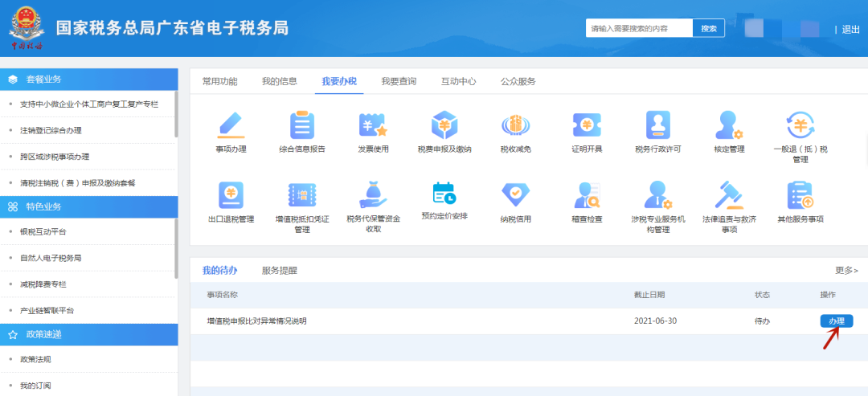Open the 纳税信用 icon
Viewport: 868px width, 396px height.
pos(515,195)
